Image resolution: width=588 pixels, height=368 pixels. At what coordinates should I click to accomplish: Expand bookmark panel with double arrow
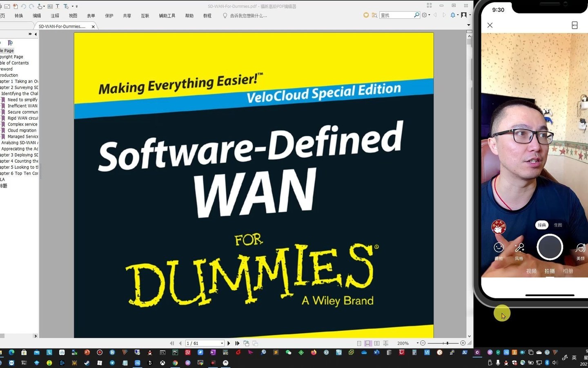pyautogui.click(x=30, y=34)
